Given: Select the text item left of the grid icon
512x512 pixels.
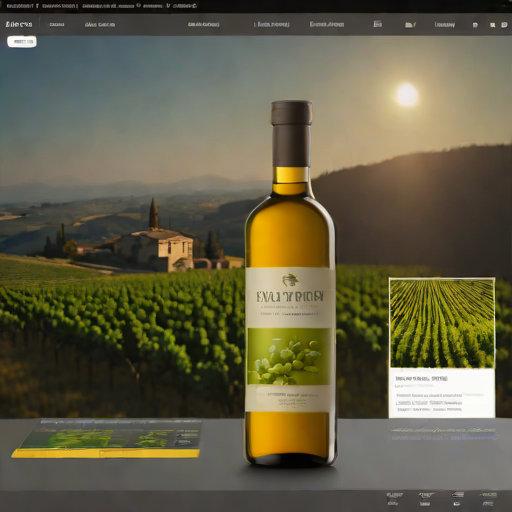Looking at the screenshot, I should click(x=327, y=24).
